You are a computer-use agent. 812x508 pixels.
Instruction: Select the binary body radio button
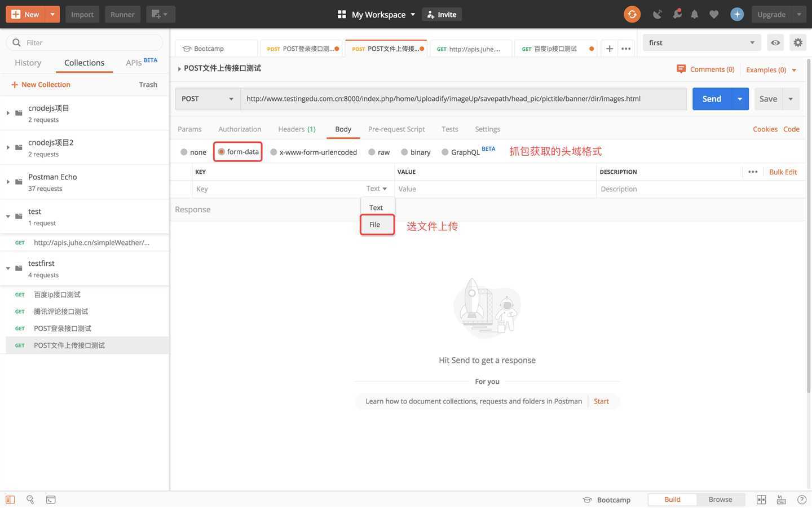pyautogui.click(x=404, y=152)
